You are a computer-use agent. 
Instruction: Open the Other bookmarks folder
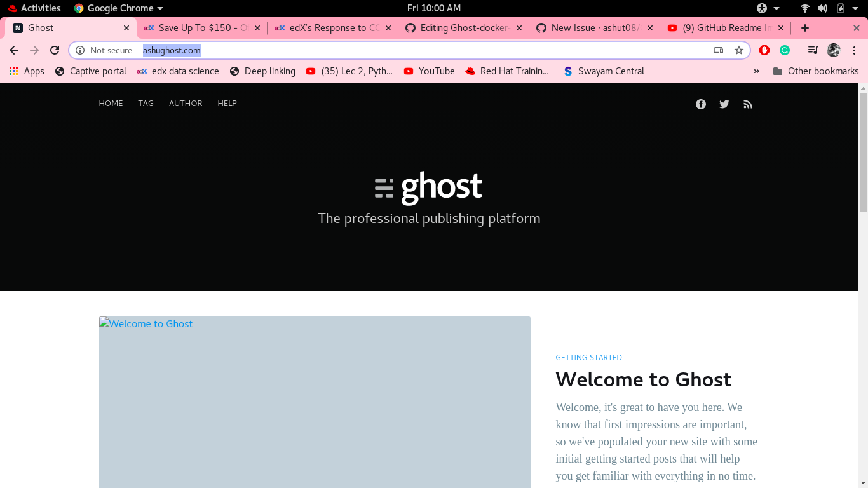(816, 71)
